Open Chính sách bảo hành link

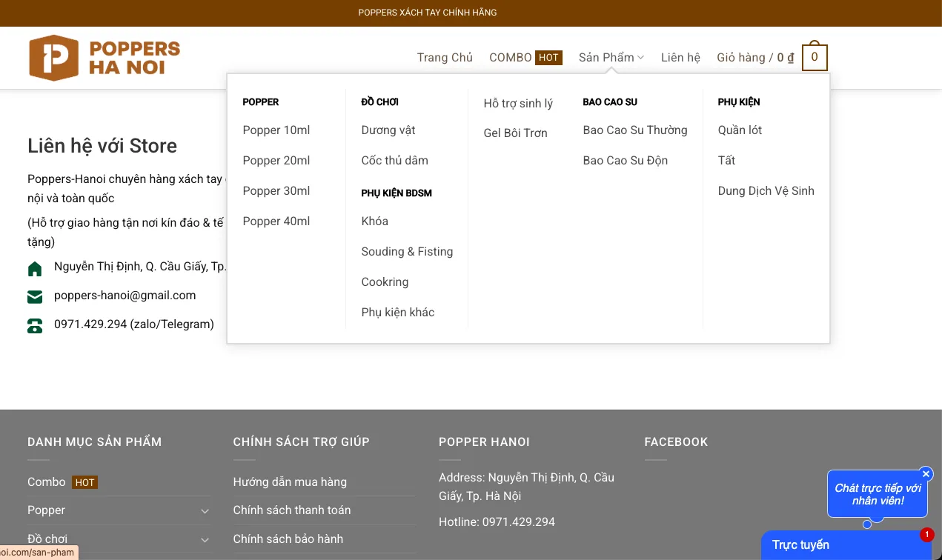pos(288,539)
